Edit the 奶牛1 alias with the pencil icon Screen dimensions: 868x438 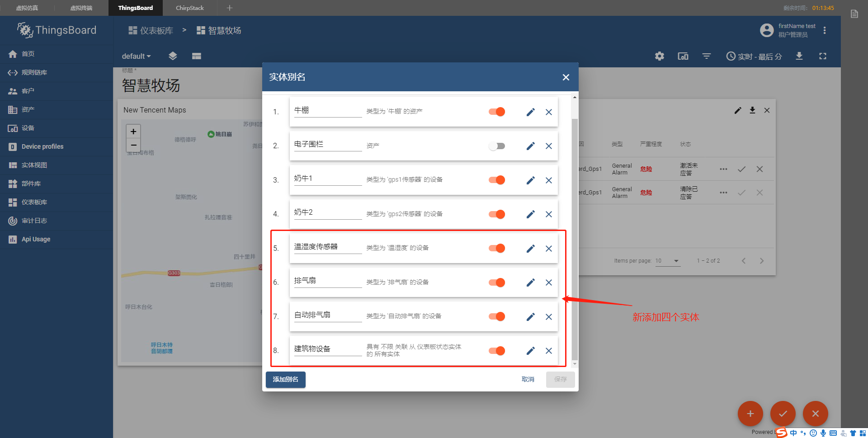(x=530, y=180)
